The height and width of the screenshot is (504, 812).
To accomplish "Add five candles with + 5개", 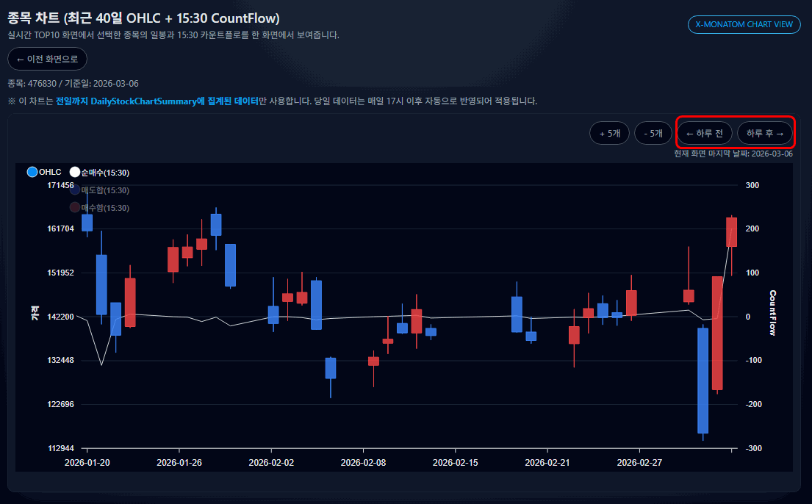I will pos(609,133).
